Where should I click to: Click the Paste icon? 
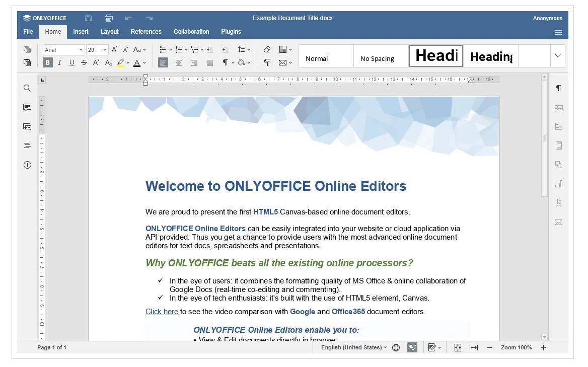click(27, 62)
